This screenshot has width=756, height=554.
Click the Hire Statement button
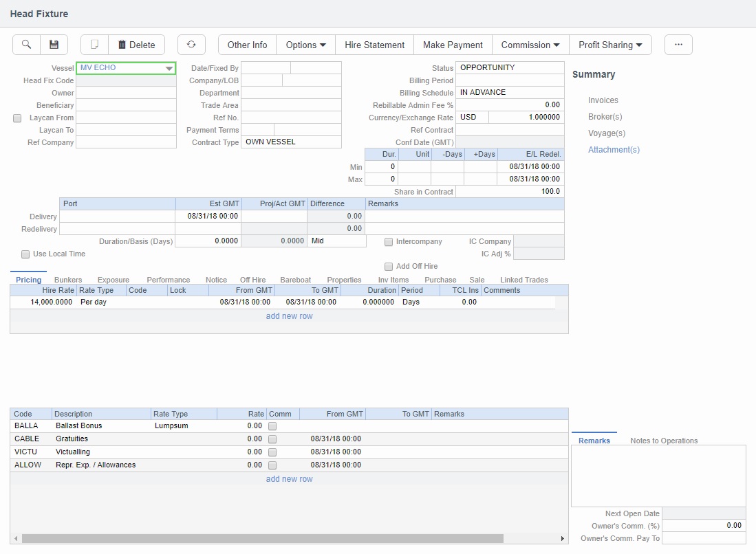tap(374, 45)
